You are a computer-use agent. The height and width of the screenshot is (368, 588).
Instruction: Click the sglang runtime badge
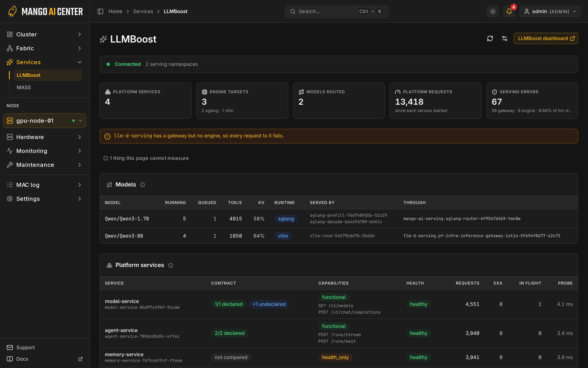click(x=286, y=219)
